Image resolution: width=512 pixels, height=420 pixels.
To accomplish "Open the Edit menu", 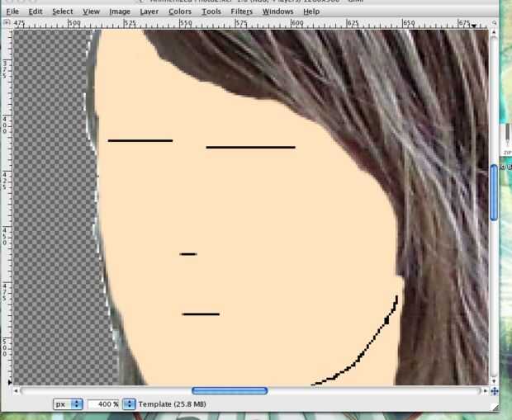I will pos(36,12).
